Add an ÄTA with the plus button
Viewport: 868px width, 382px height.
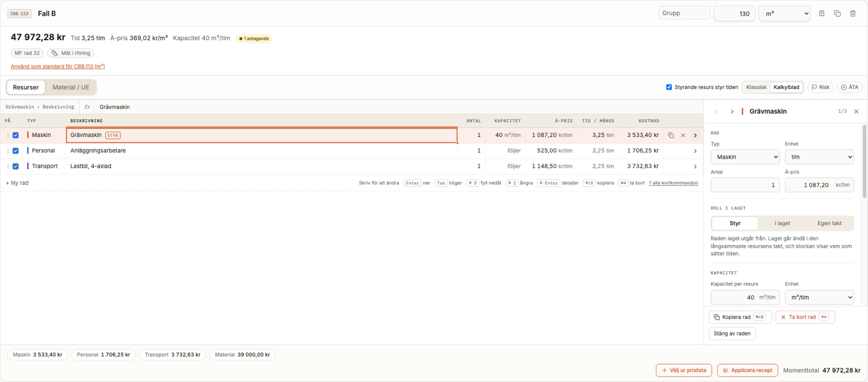pyautogui.click(x=849, y=87)
